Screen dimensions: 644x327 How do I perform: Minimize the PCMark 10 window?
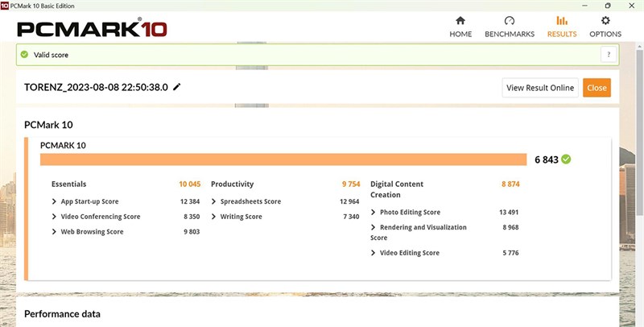click(x=585, y=6)
